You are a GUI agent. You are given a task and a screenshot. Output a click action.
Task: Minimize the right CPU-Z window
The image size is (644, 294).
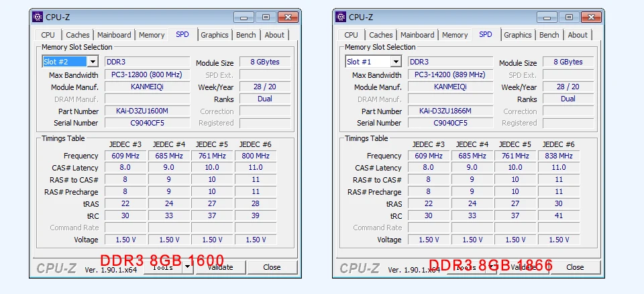click(547, 17)
